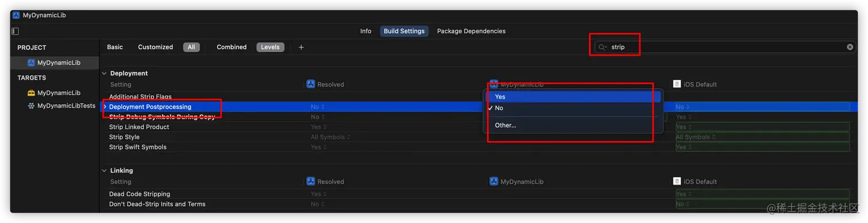This screenshot has width=868, height=223.
Task: Click Resolved column icon in Linking header
Action: [311, 181]
